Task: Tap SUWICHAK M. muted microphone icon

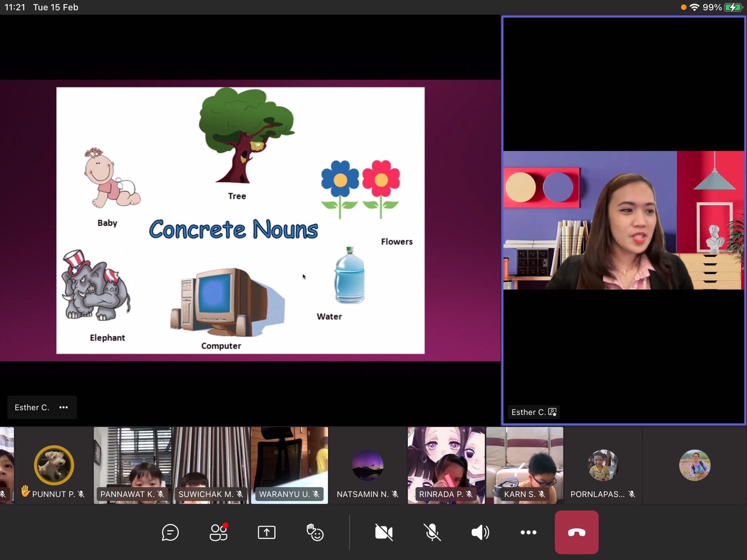Action: click(x=240, y=494)
